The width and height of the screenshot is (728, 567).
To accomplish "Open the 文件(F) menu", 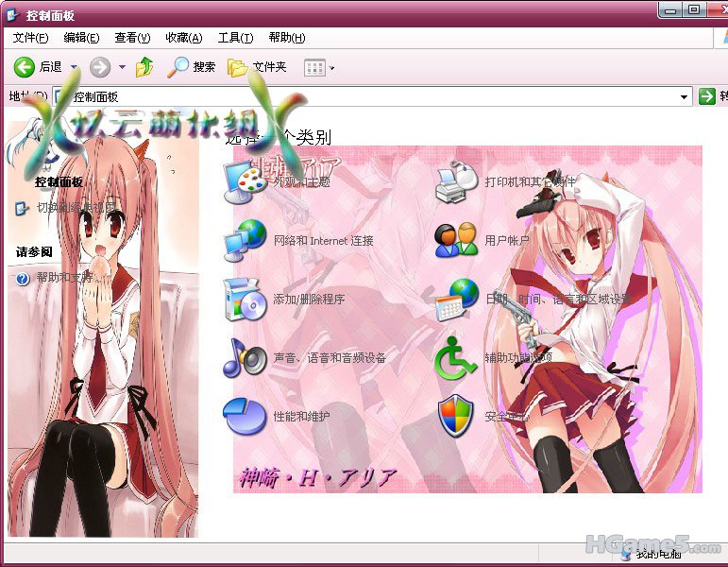I will [30, 38].
